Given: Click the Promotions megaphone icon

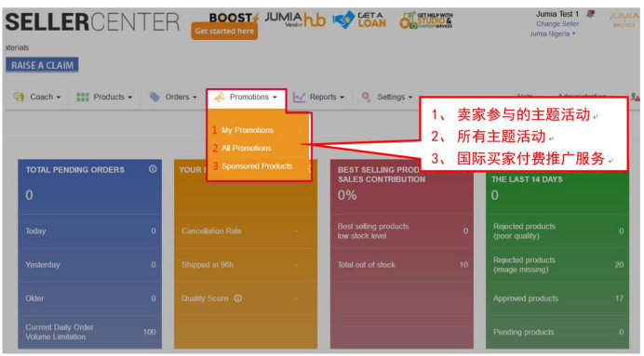Looking at the screenshot, I should pos(220,97).
